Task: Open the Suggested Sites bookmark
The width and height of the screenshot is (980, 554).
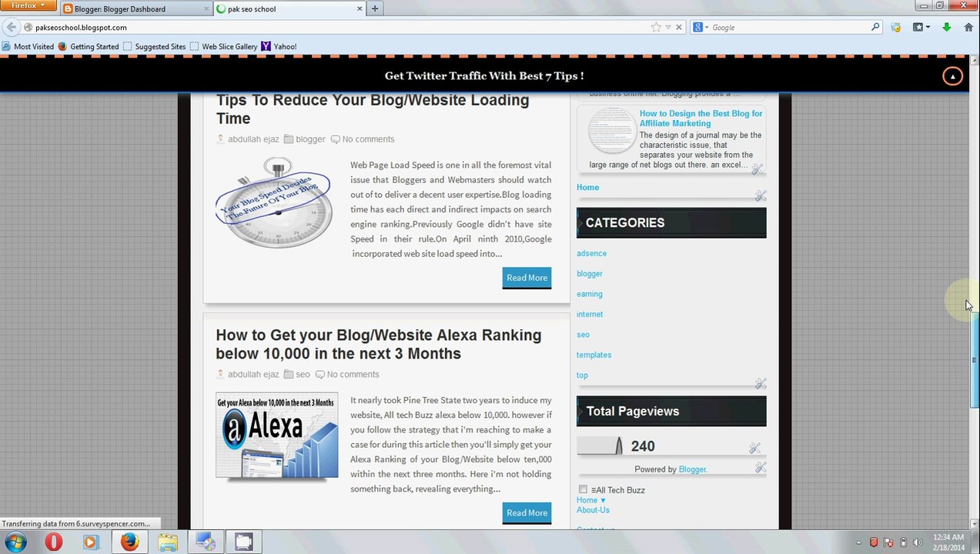Action: tap(154, 46)
